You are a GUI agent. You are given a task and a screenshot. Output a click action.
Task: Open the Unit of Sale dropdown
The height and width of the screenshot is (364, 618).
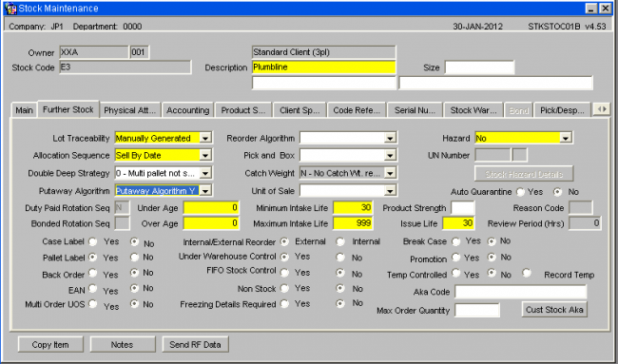tap(390, 191)
